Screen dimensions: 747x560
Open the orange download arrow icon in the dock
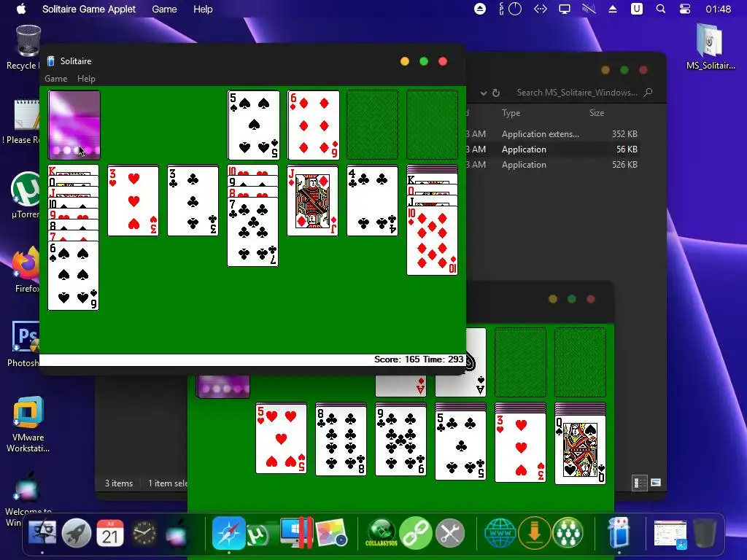(x=534, y=533)
